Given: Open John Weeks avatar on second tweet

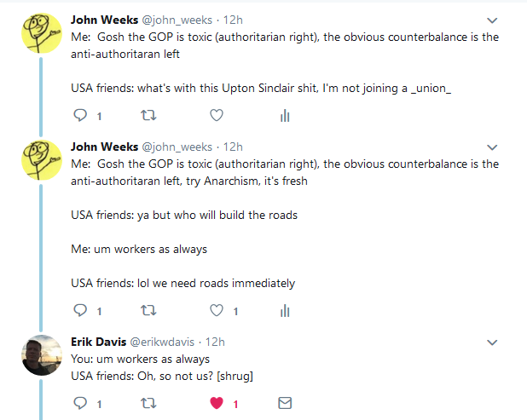Looking at the screenshot, I should 42,160.
